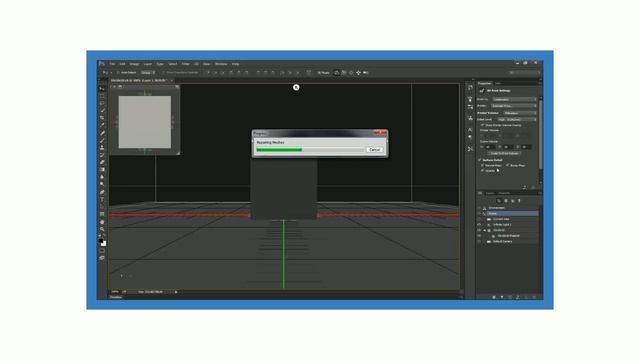Select the Eyedropper tool
This screenshot has height=360, width=640.
coord(102,125)
